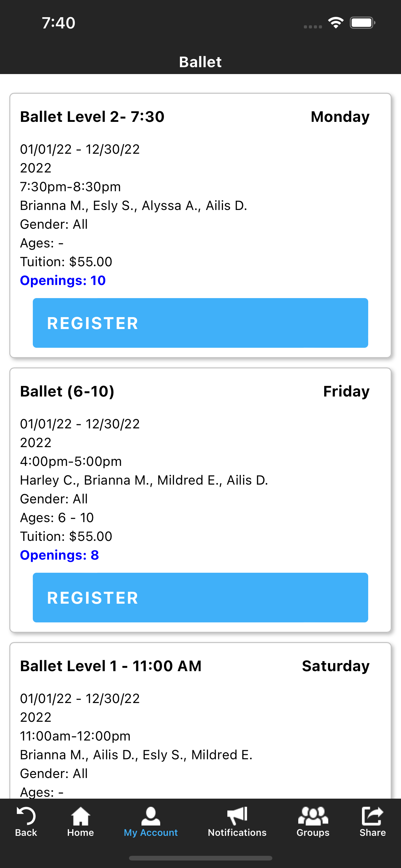Screen dimensions: 401x868
Task: Tap the battery status icon
Action: 362,22
